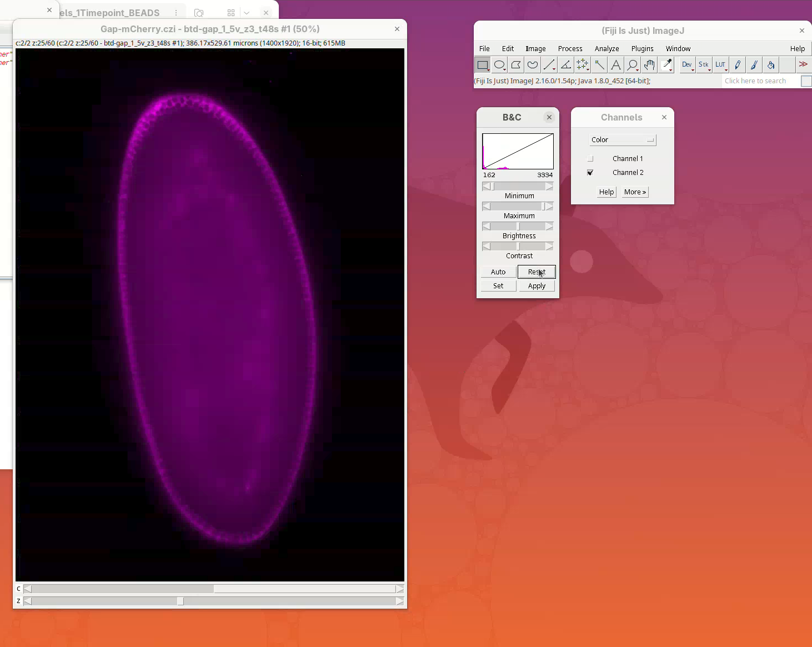Click the Auto button in B&C
The width and height of the screenshot is (812, 647).
[x=498, y=272]
